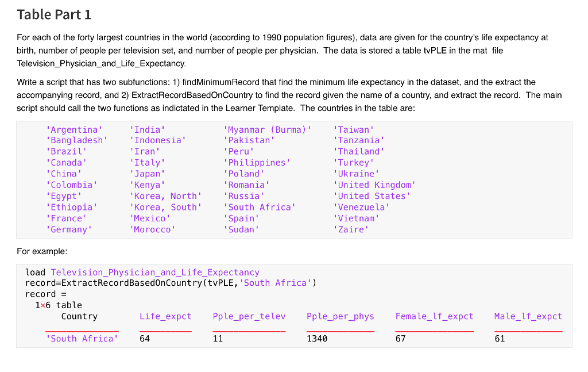This screenshot has width=588, height=372.
Task: Click the 'Pple_per_telev' column header
Action: 249,316
